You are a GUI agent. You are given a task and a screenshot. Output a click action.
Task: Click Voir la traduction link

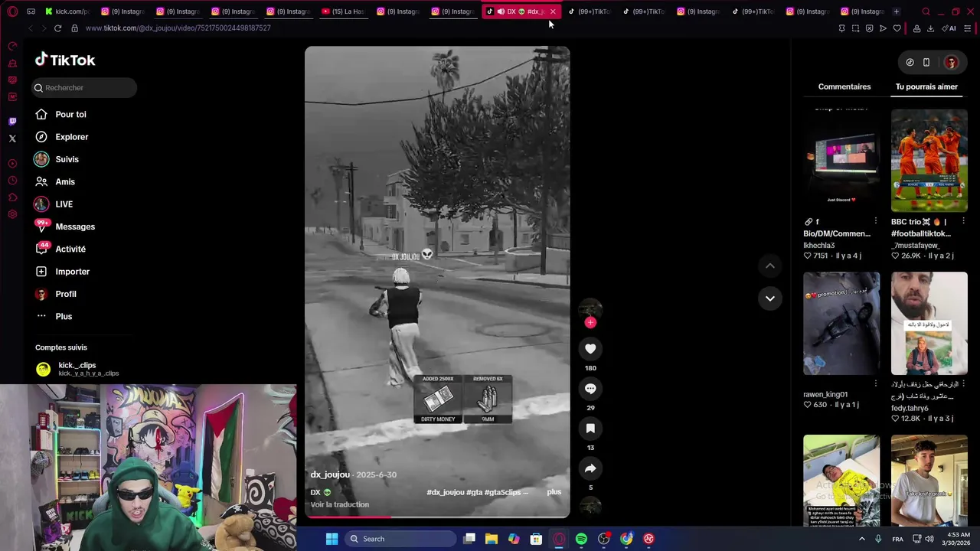(x=340, y=504)
